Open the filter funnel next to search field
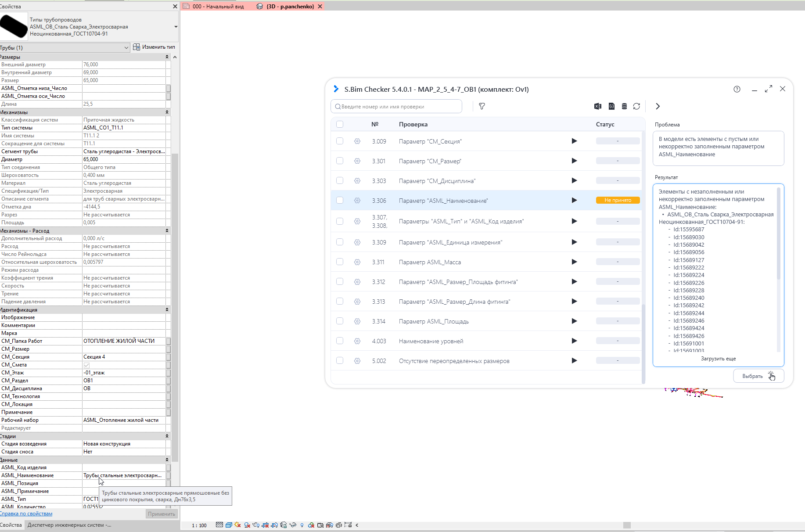805x532 pixels. (482, 106)
